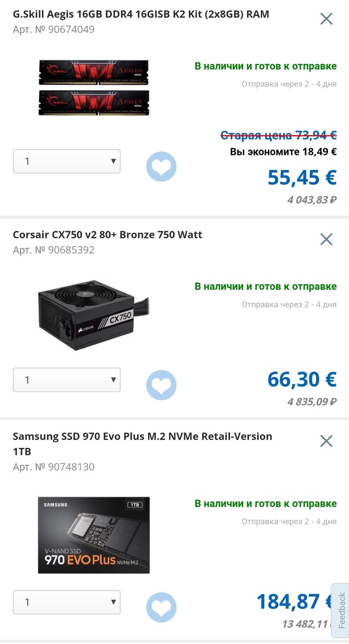
Task: Open the G.Skill Aegis 16GB DDR4 product title
Action: (x=141, y=14)
